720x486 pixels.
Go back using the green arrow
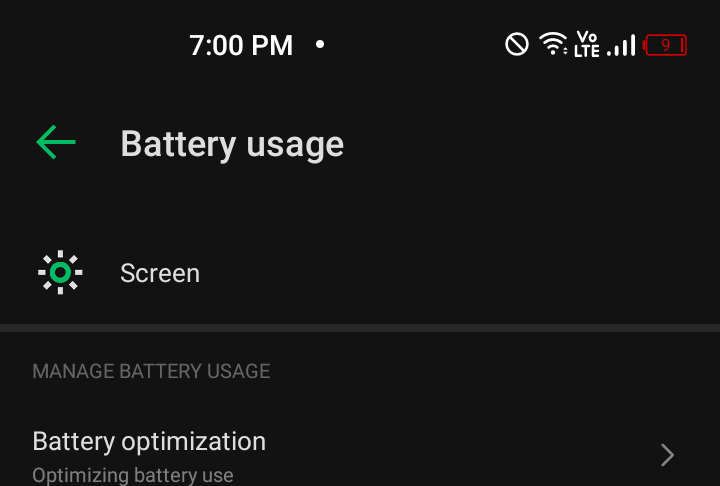56,142
